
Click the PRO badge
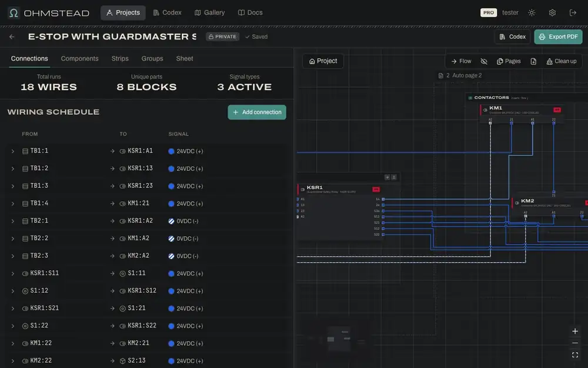pos(488,13)
